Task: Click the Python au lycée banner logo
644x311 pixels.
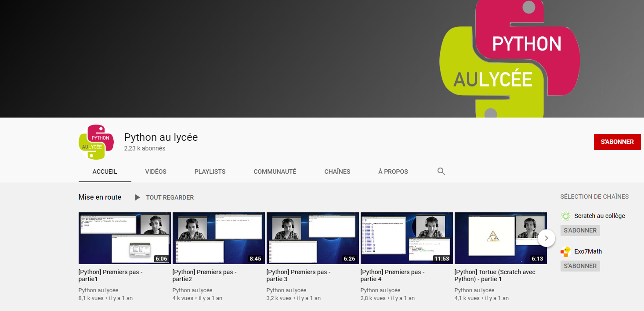Action: pos(510,59)
